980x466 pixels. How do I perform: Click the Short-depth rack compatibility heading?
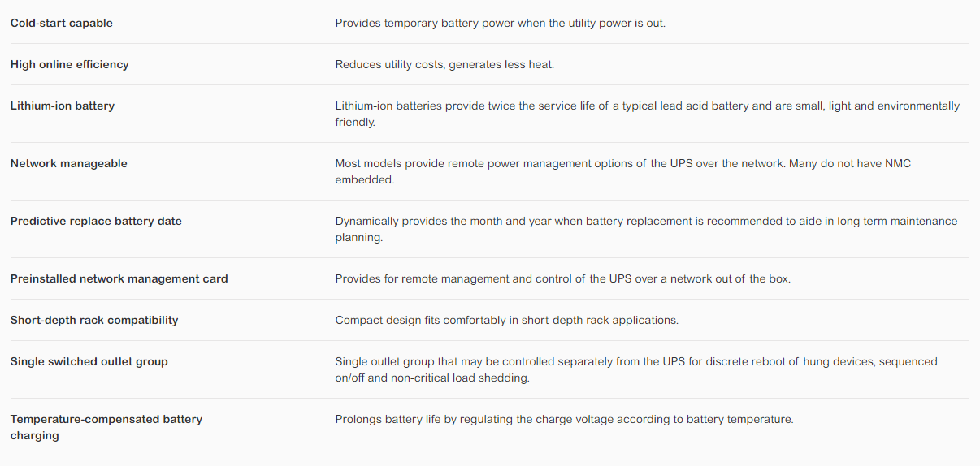[x=94, y=320]
